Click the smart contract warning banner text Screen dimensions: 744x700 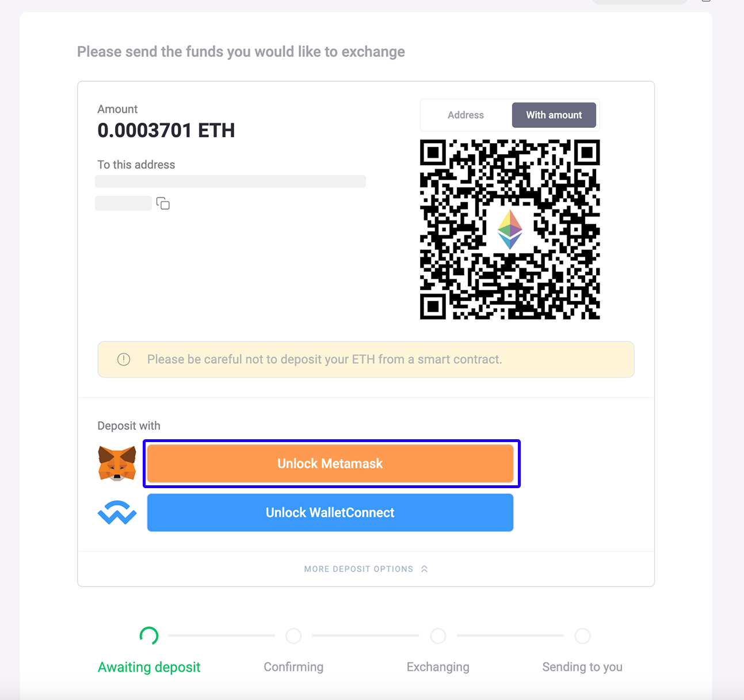325,360
